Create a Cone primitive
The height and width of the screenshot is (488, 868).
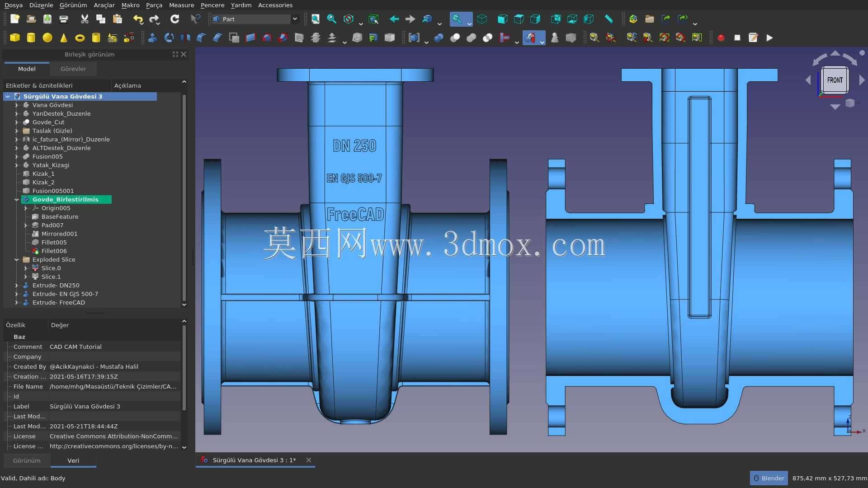tap(64, 38)
